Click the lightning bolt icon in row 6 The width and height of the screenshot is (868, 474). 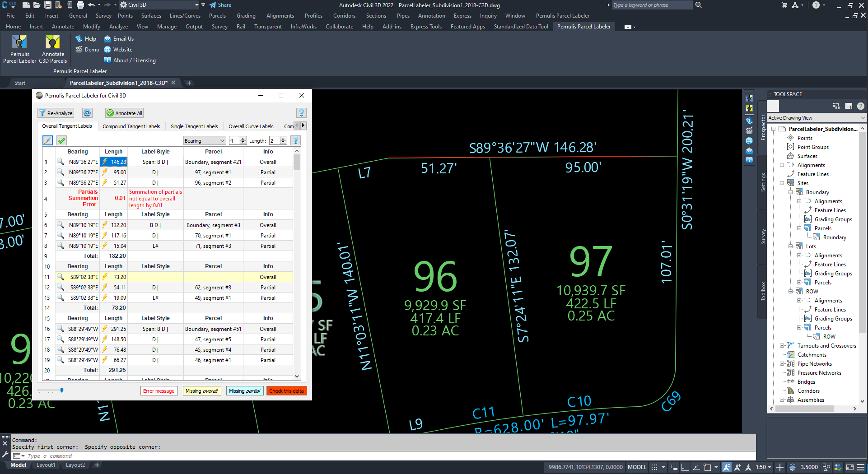(x=105, y=225)
